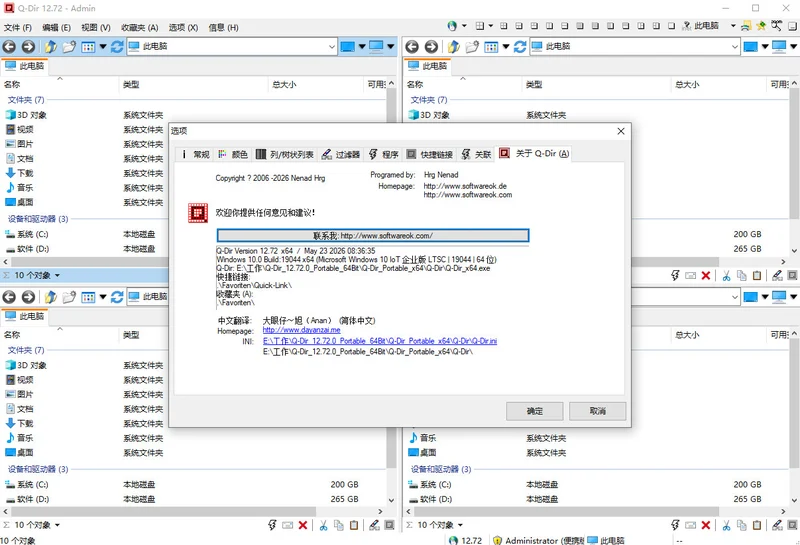The image size is (800, 545).
Task: Collapse 设备和驱动器 (3) group in bottom-left pane
Action: click(38, 469)
